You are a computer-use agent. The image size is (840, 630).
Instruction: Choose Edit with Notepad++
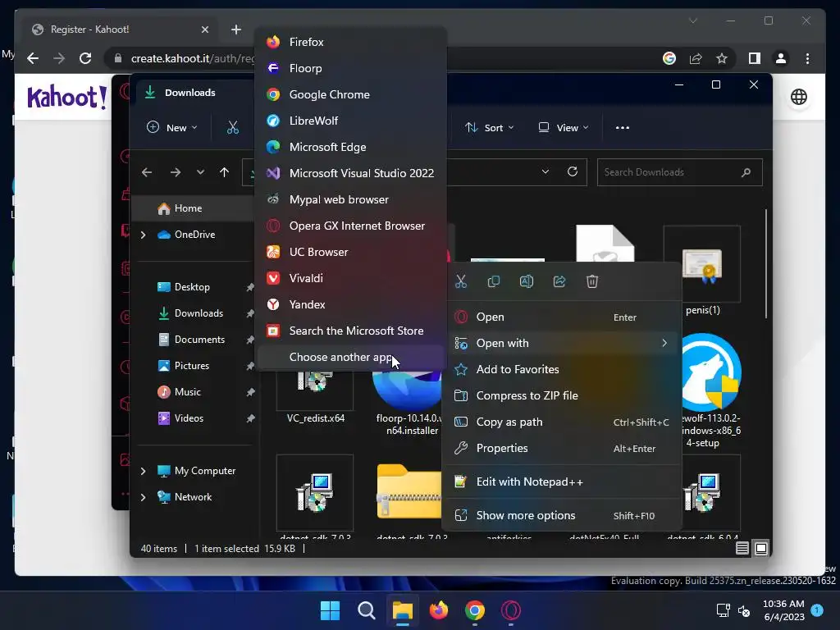(562, 482)
